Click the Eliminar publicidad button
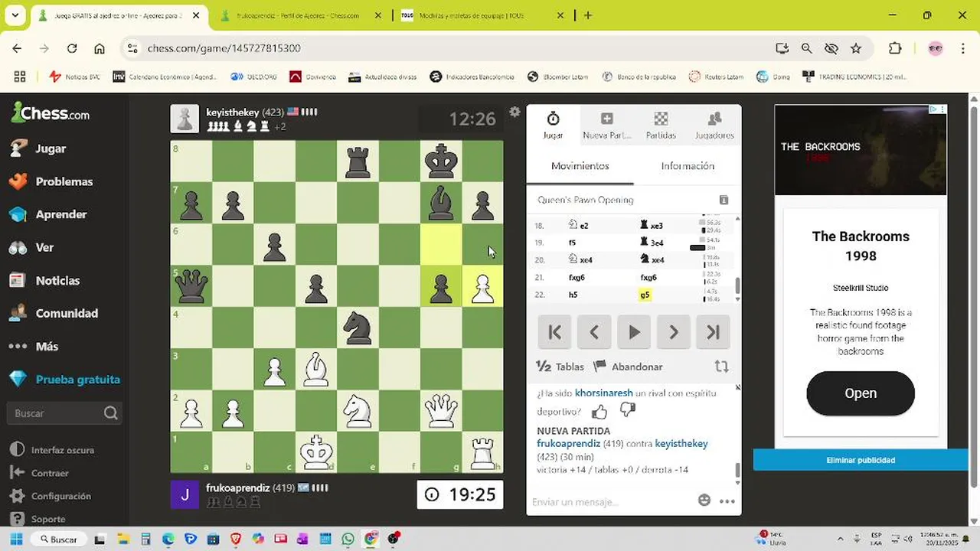Image resolution: width=980 pixels, height=551 pixels. coord(861,460)
